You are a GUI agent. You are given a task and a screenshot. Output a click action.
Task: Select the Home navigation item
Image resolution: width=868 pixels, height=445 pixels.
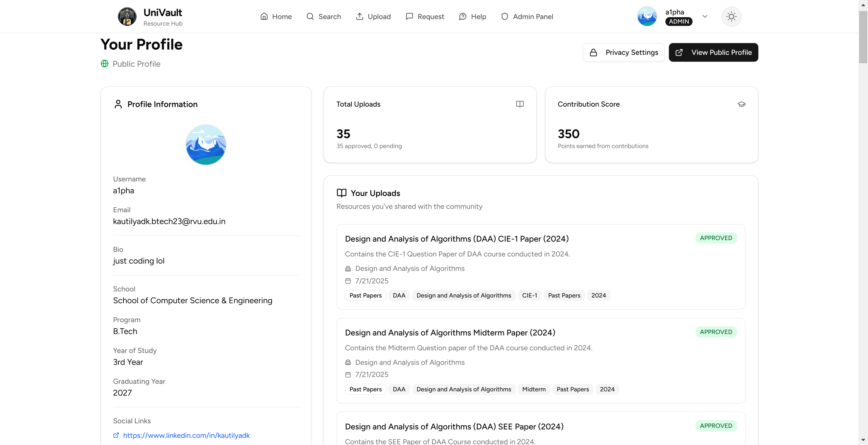click(276, 16)
